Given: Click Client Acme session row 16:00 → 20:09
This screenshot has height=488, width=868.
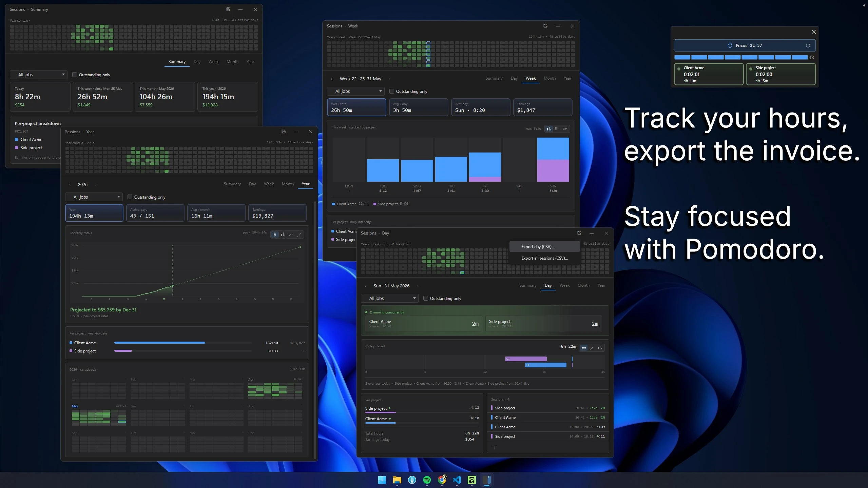Looking at the screenshot, I should tap(548, 427).
